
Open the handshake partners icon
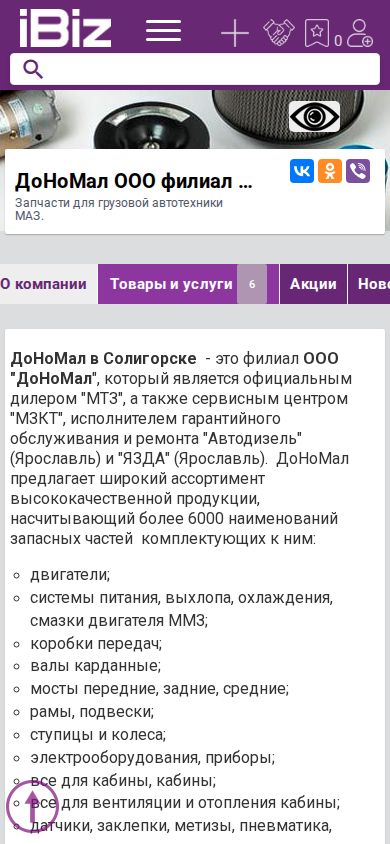279,33
